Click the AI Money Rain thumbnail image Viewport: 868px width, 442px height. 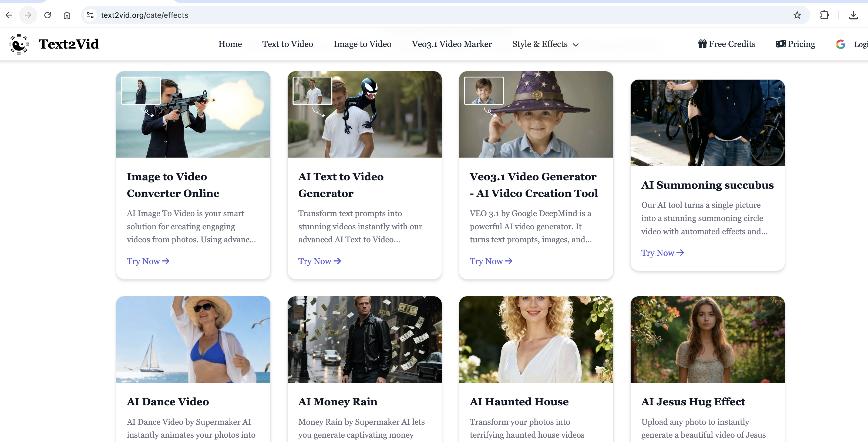[364, 339]
